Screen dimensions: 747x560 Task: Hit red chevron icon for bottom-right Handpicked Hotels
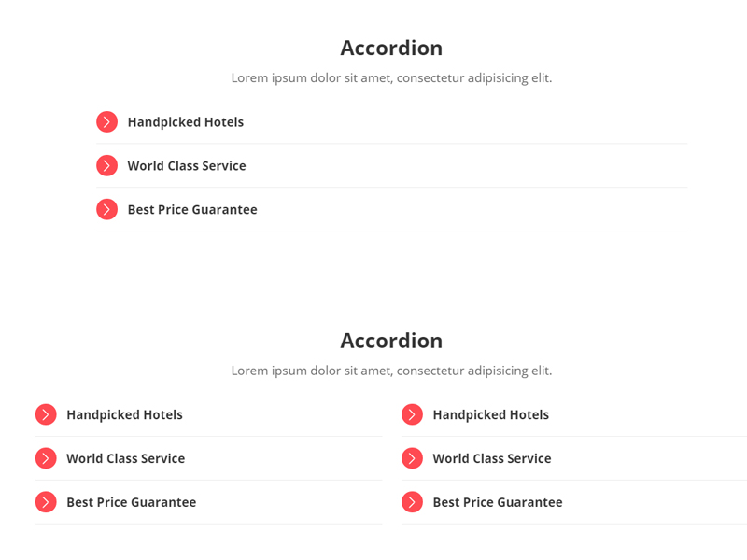coord(412,414)
